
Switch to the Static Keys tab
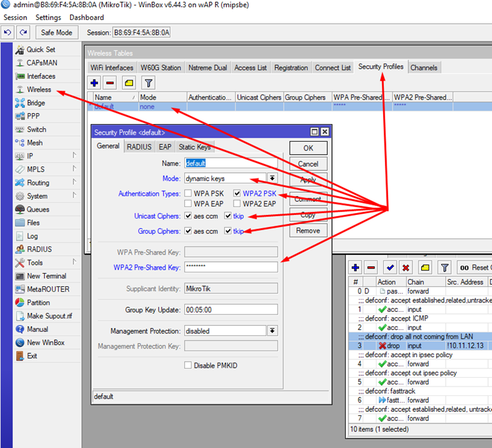coord(194,147)
